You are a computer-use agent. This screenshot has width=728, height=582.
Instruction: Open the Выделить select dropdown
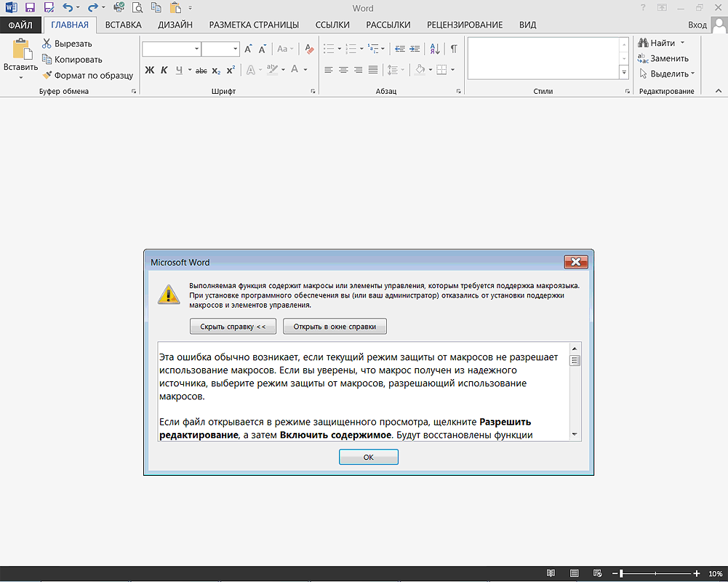667,74
